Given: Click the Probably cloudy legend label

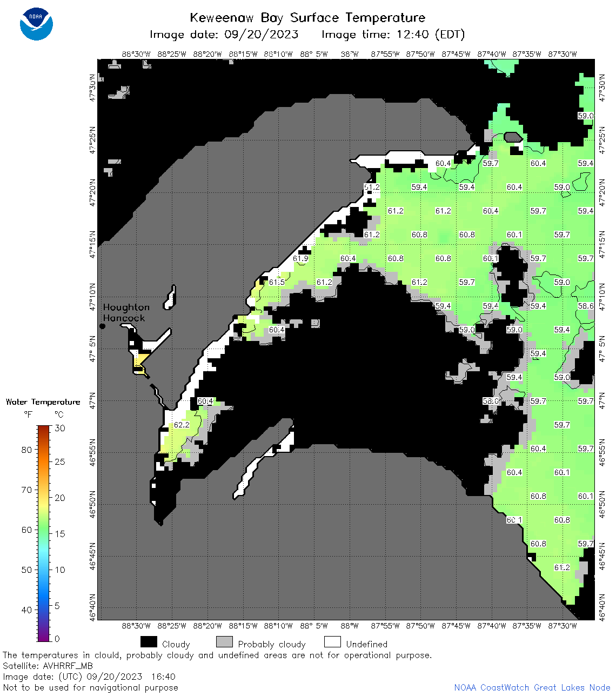Looking at the screenshot, I should pos(272,644).
